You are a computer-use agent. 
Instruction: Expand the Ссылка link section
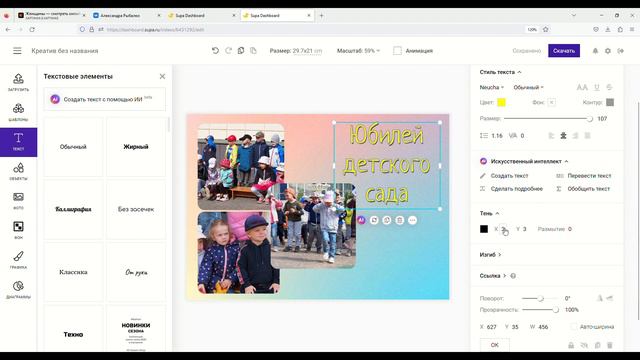(493, 276)
